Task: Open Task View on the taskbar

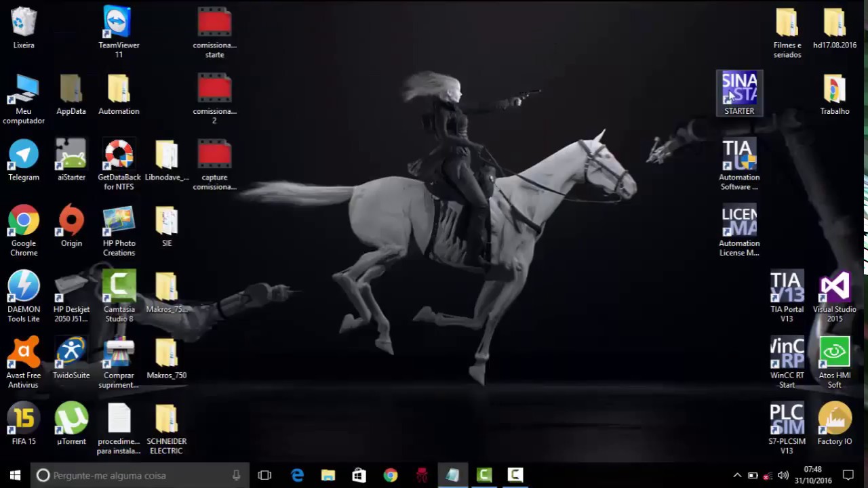Action: click(264, 475)
